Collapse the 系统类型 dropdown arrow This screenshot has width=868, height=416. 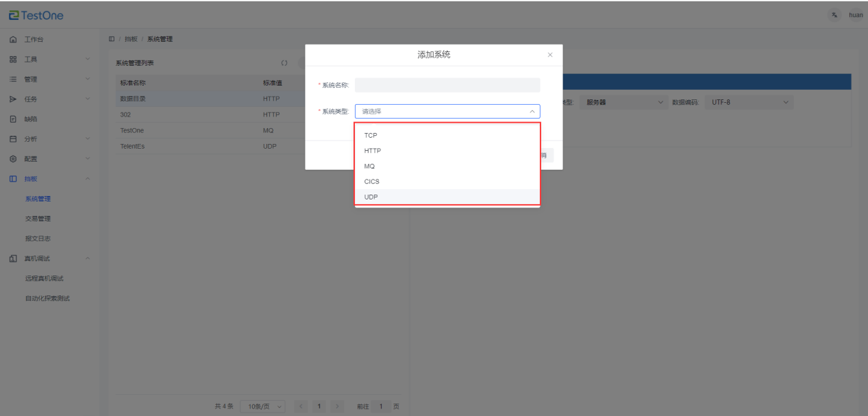tap(532, 111)
